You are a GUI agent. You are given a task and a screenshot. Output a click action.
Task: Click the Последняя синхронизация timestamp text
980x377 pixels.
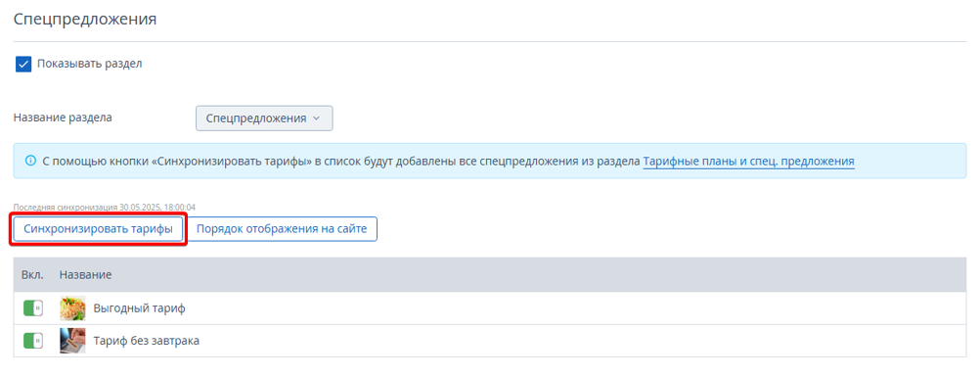tap(105, 208)
